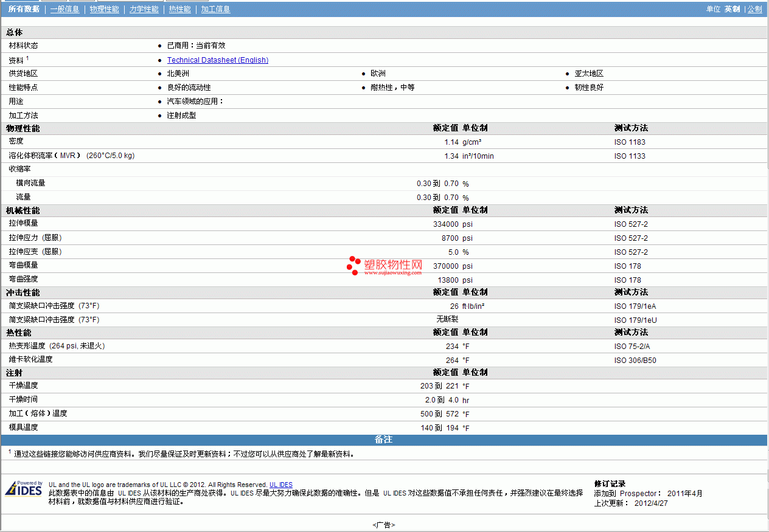The height and width of the screenshot is (532, 769).
Task: Select 英制 units option
Action: click(732, 9)
